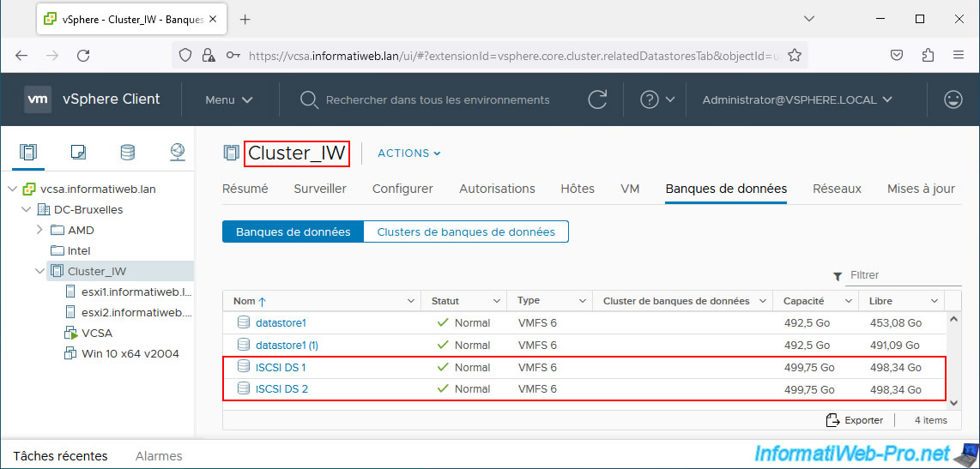This screenshot has height=469, width=980.
Task: Click the filter funnel icon
Action: [838, 276]
